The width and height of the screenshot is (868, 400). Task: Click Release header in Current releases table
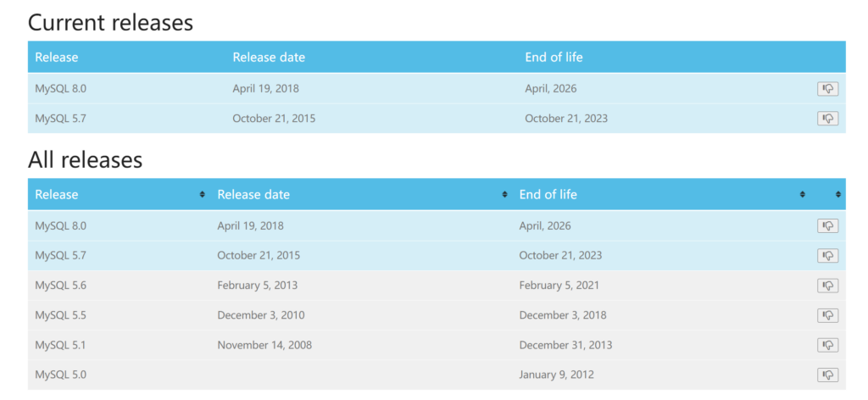point(57,57)
